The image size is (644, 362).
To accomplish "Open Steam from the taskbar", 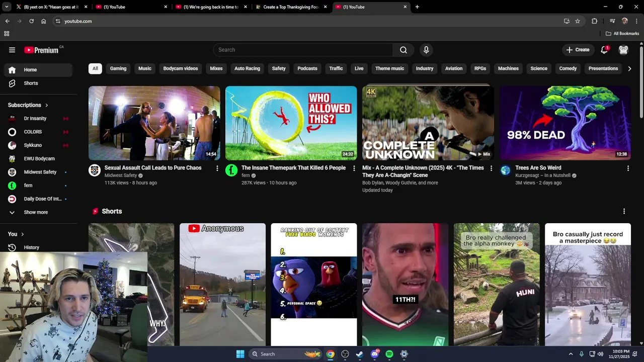I will coord(360,354).
